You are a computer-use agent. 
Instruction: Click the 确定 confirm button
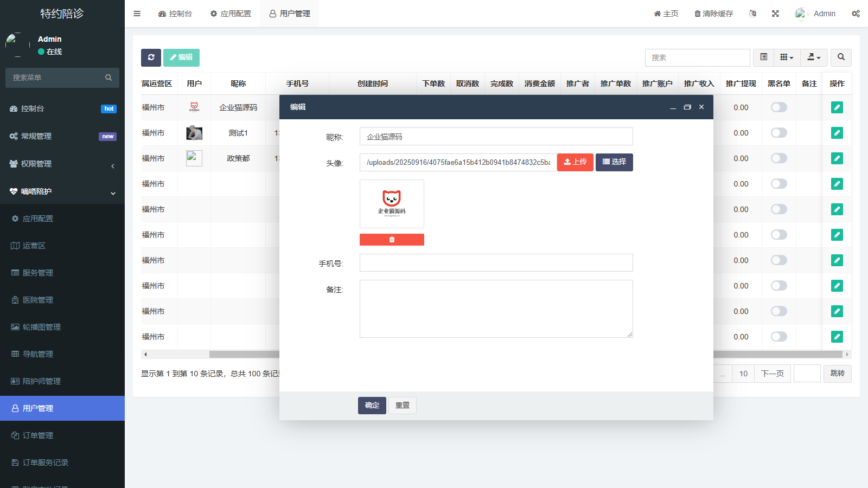(372, 406)
